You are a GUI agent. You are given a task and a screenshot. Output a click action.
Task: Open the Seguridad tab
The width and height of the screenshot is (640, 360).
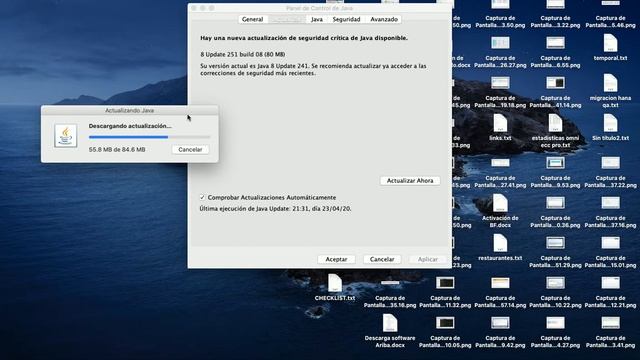click(346, 19)
